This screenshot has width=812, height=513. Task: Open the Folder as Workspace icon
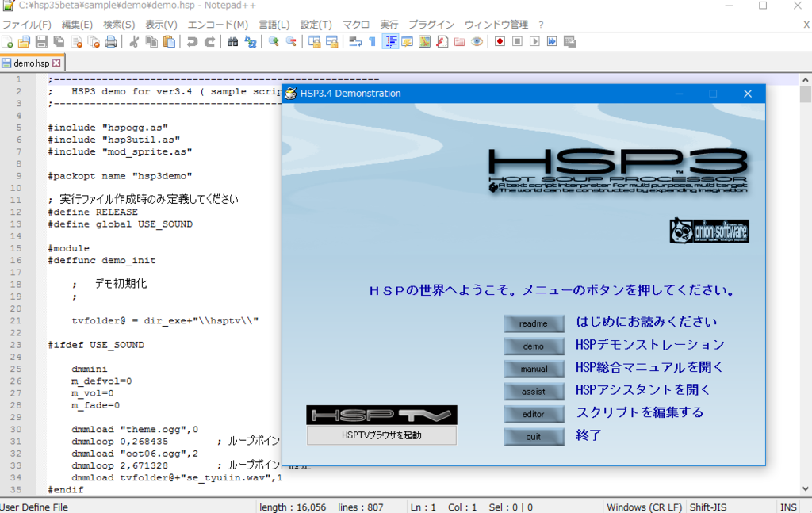(x=459, y=42)
